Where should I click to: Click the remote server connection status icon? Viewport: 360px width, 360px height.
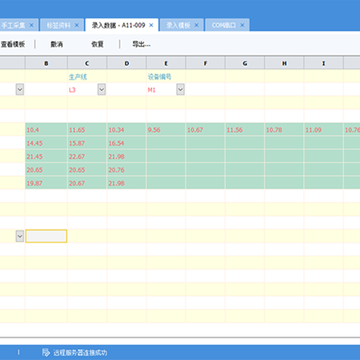click(x=46, y=352)
